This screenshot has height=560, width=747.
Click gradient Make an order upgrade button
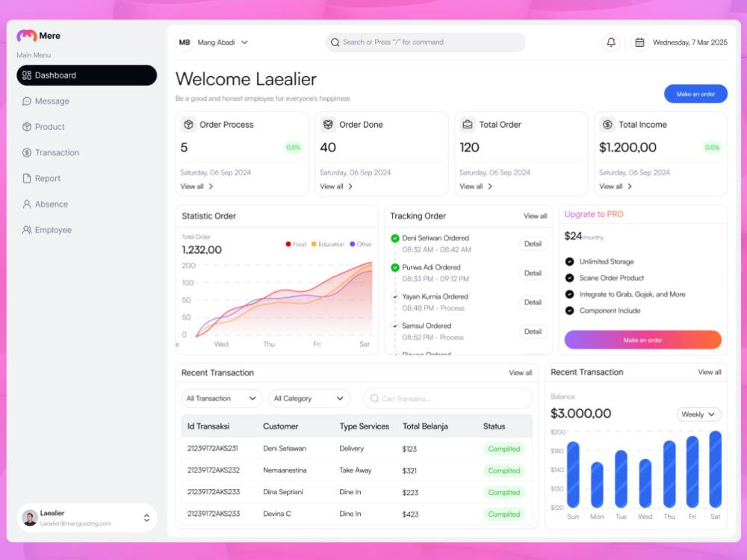(642, 340)
